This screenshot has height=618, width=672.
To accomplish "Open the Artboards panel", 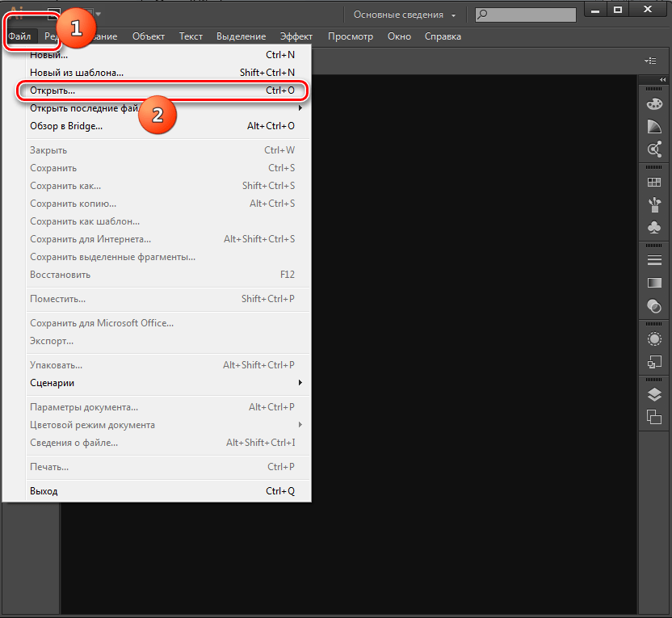I will 654,417.
